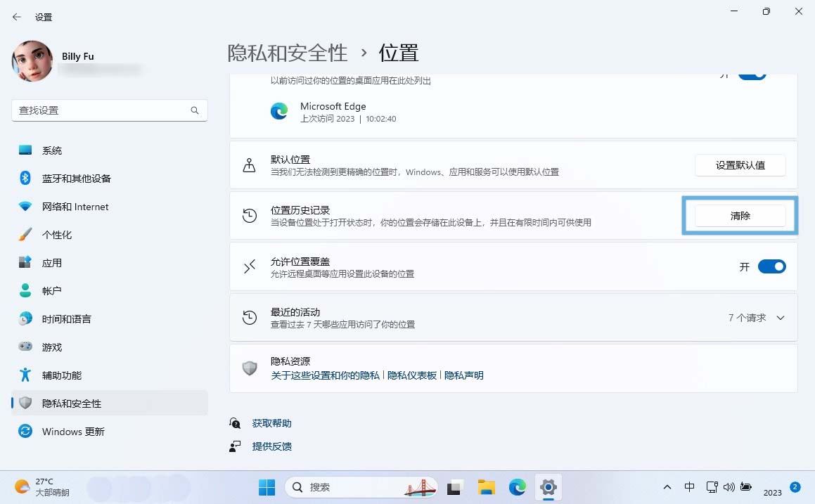Click the back arrow in Settings
The width and height of the screenshot is (815, 504).
16,16
